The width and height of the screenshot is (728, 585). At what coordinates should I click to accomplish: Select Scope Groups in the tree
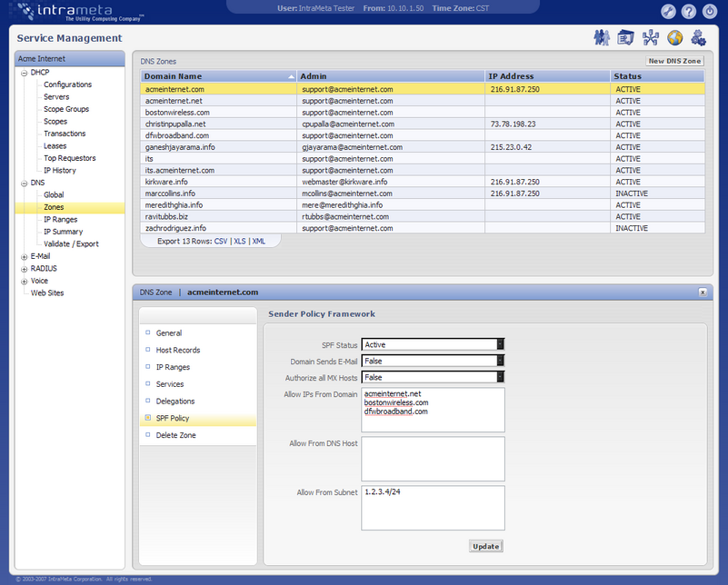click(x=66, y=109)
